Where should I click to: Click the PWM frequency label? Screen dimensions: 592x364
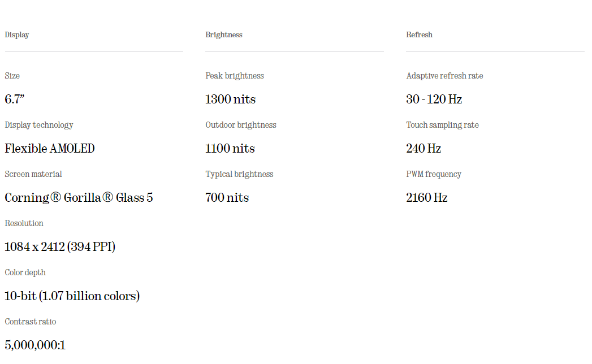(x=434, y=174)
